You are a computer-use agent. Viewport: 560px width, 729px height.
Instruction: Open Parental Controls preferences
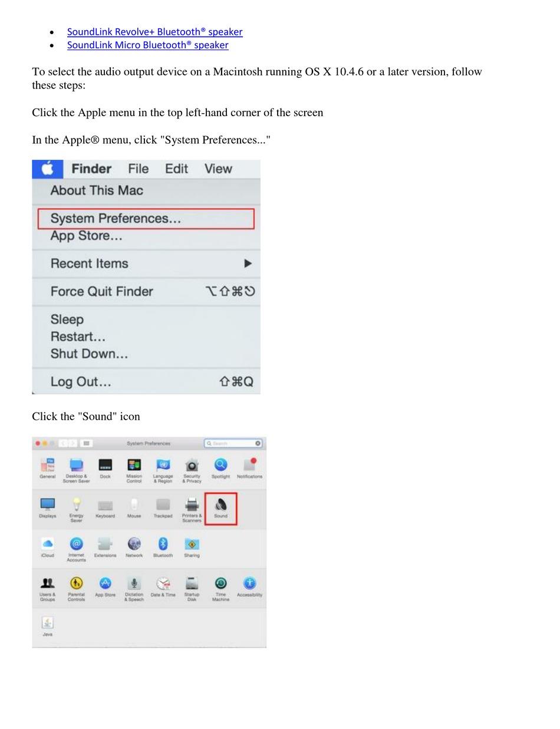[76, 589]
